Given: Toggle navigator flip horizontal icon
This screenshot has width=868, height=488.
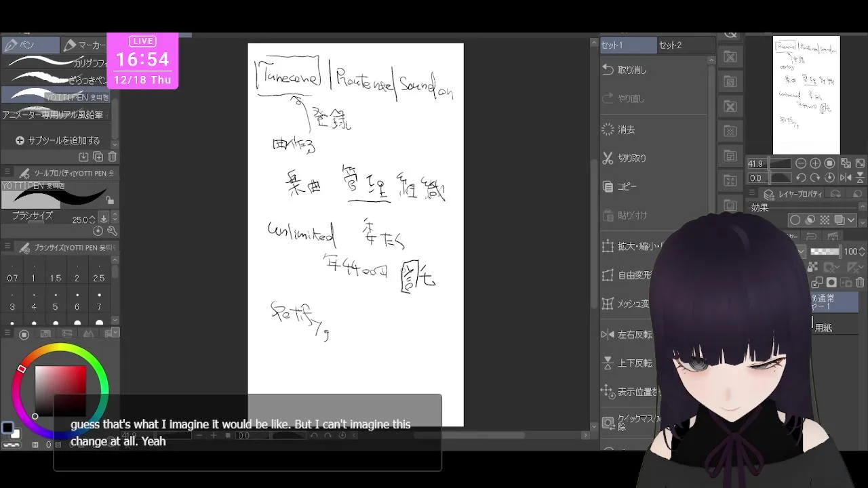Looking at the screenshot, I should (x=846, y=178).
